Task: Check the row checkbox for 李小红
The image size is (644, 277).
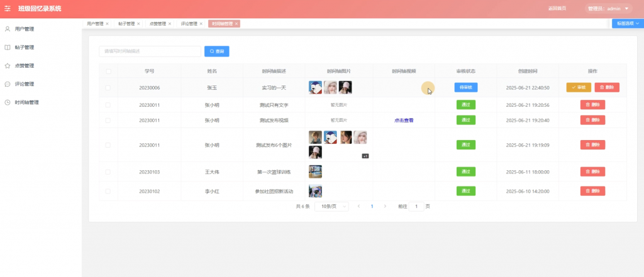Action: click(x=108, y=191)
